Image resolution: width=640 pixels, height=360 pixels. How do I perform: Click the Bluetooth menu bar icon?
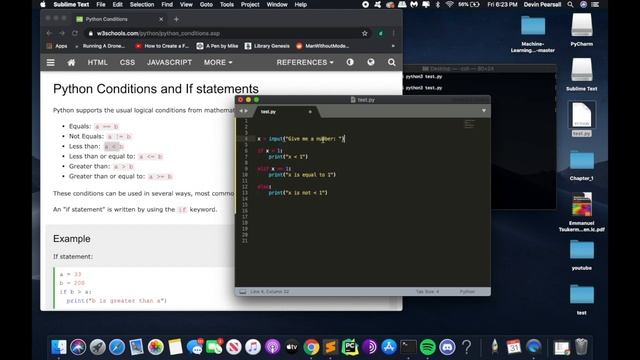(x=438, y=4)
